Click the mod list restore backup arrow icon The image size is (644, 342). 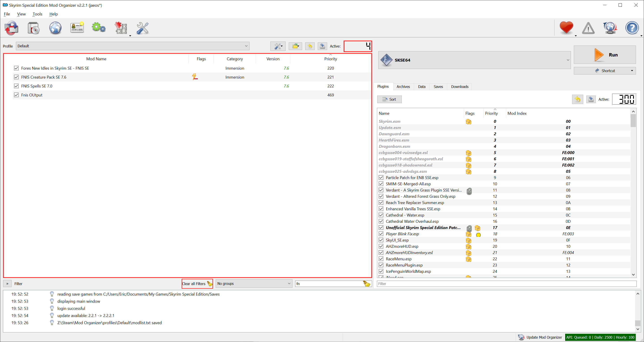point(310,46)
